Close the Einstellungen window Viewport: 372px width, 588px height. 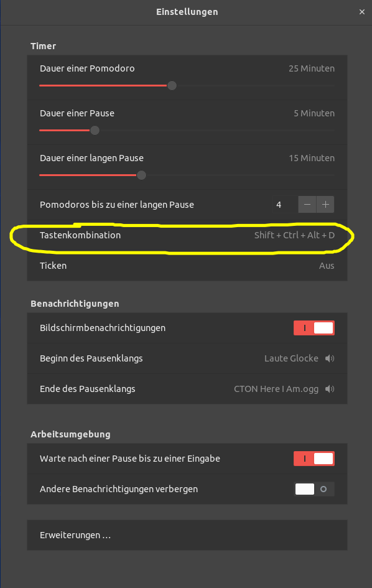tap(362, 12)
